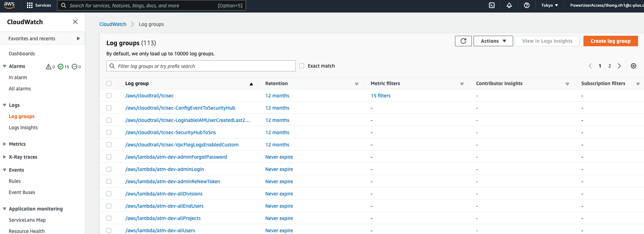This screenshot has width=644, height=234.
Task: Open the Tokyo region selector
Action: coord(549,5)
